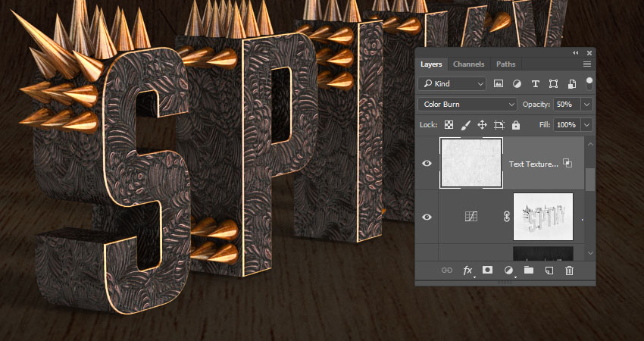
Task: Click the layers panel scrollbar thumb
Action: 590,180
